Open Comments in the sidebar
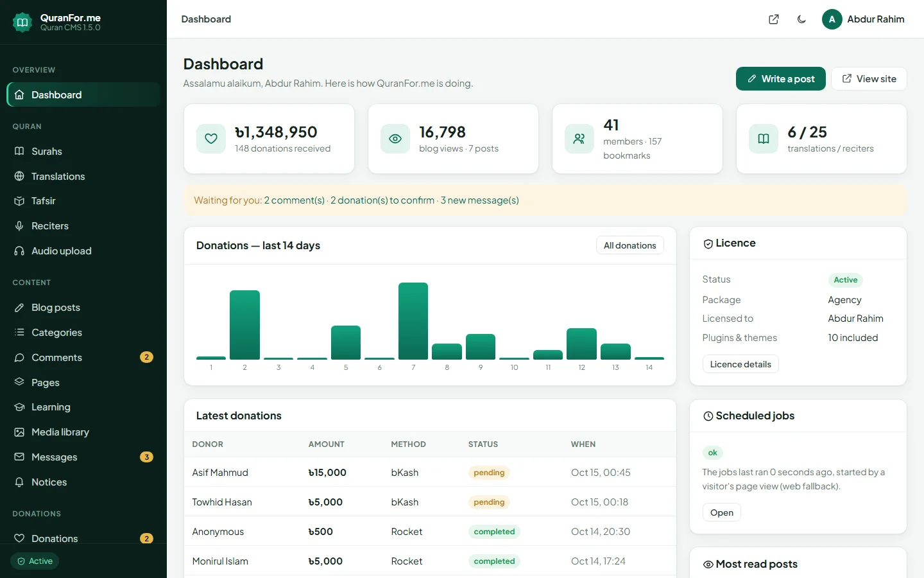The width and height of the screenshot is (924, 578). [83, 358]
